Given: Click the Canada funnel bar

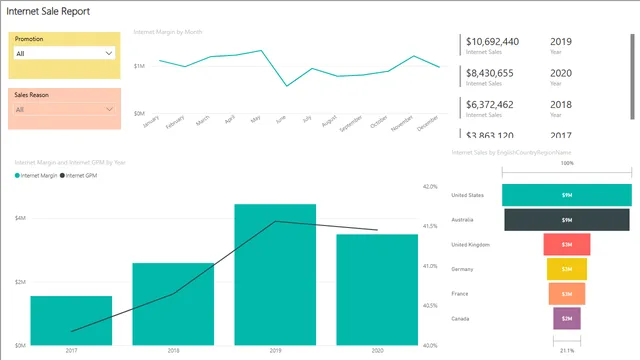Looking at the screenshot, I should pyautogui.click(x=567, y=318).
